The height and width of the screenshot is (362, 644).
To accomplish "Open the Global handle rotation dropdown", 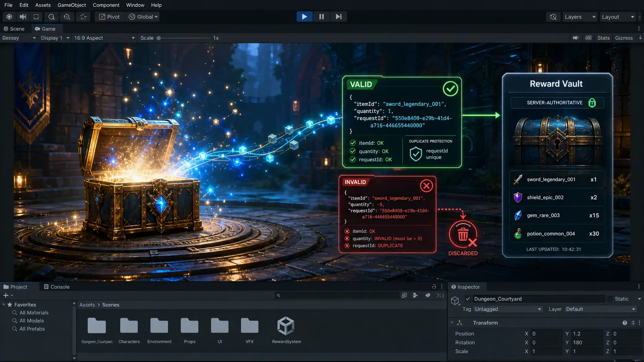I will pos(143,17).
